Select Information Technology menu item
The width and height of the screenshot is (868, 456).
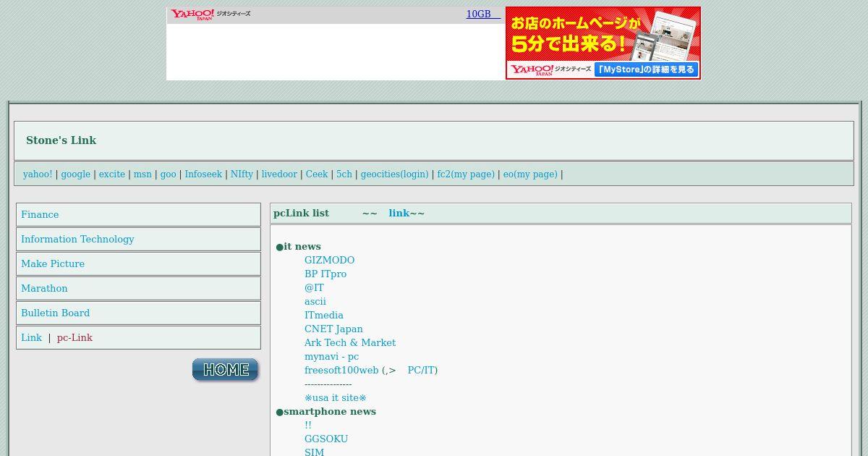pos(77,240)
